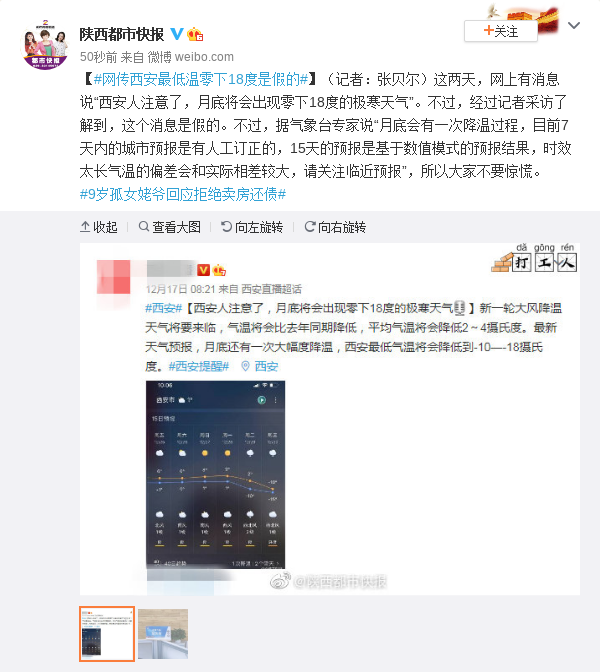
Task: Click the crown membership badge icon
Action: point(195,34)
